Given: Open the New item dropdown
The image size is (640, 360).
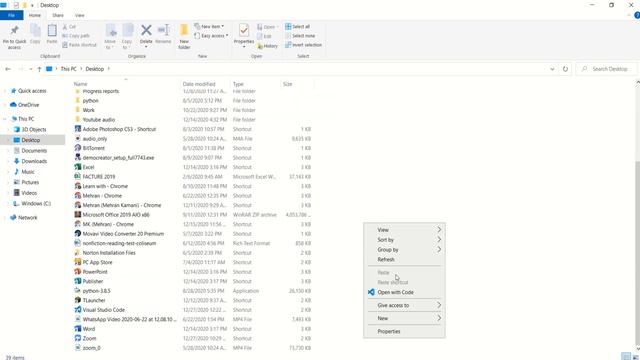Looking at the screenshot, I should [x=209, y=26].
